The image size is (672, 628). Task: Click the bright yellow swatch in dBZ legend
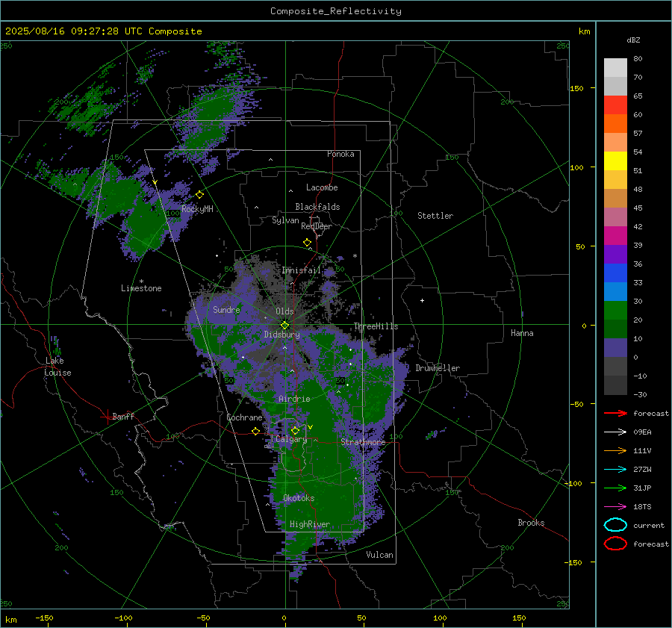tap(615, 161)
